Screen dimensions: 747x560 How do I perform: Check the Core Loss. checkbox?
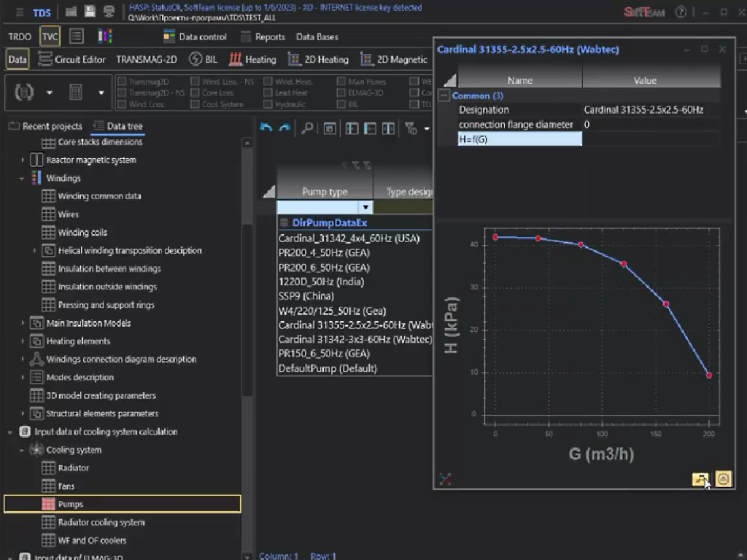[195, 93]
